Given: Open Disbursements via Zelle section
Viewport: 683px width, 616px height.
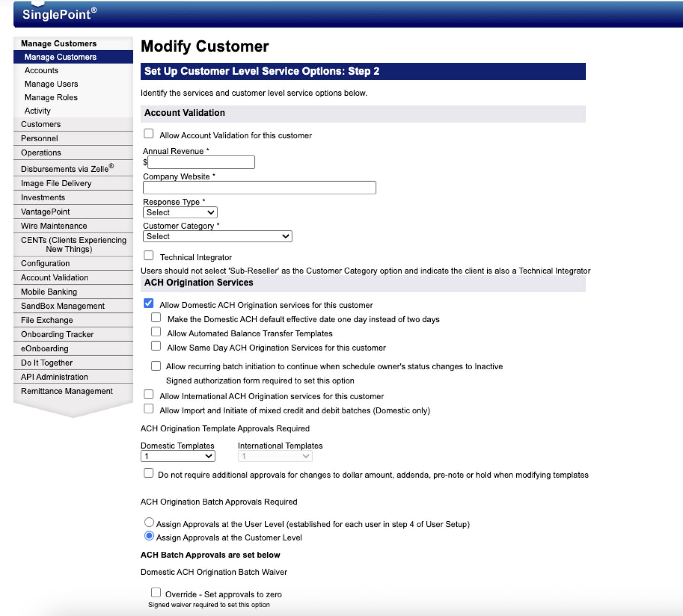Looking at the screenshot, I should pos(73,168).
